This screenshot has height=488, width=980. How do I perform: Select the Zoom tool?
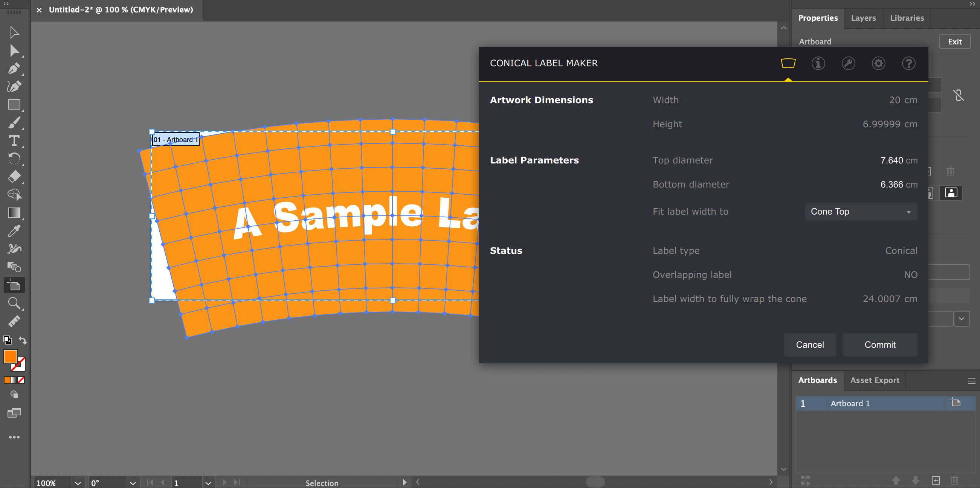click(14, 303)
